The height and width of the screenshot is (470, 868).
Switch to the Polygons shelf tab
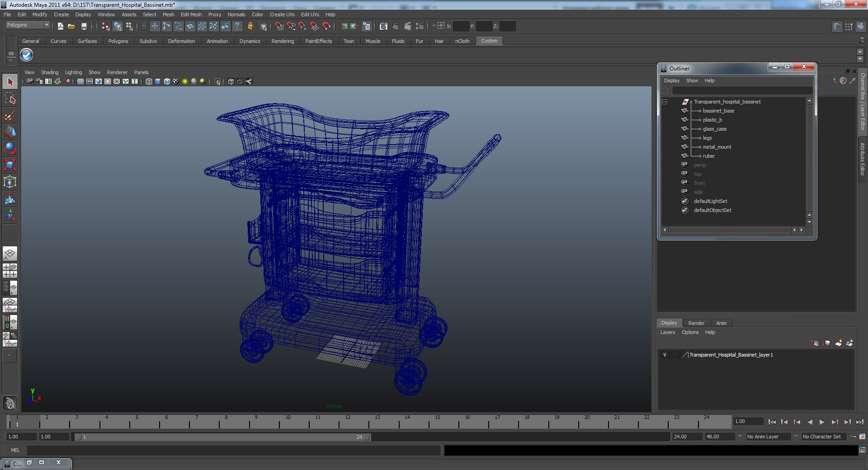pos(118,41)
